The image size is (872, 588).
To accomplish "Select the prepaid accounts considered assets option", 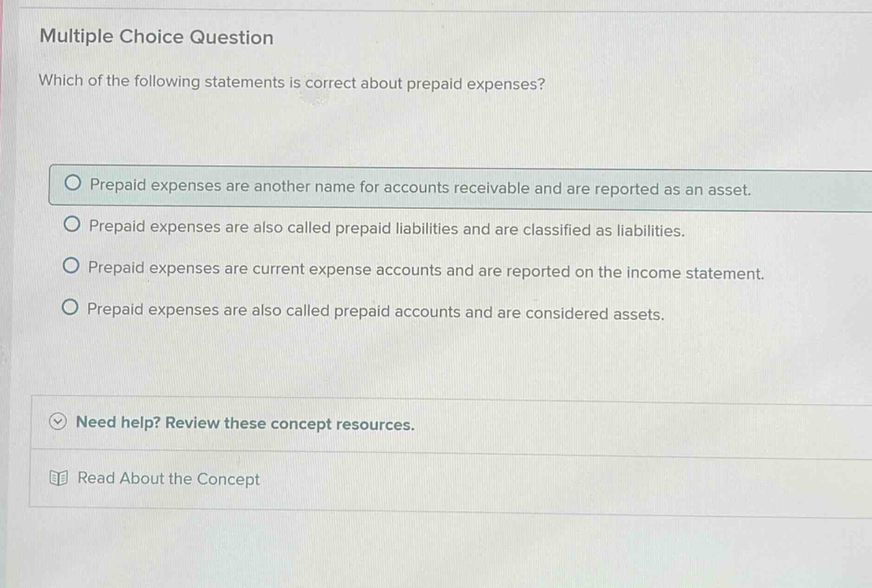I will pyautogui.click(x=73, y=308).
